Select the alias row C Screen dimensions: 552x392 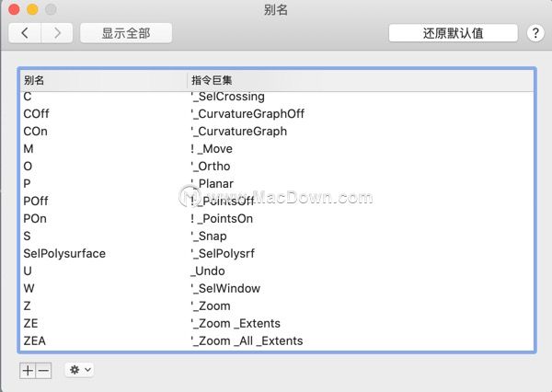(27, 97)
